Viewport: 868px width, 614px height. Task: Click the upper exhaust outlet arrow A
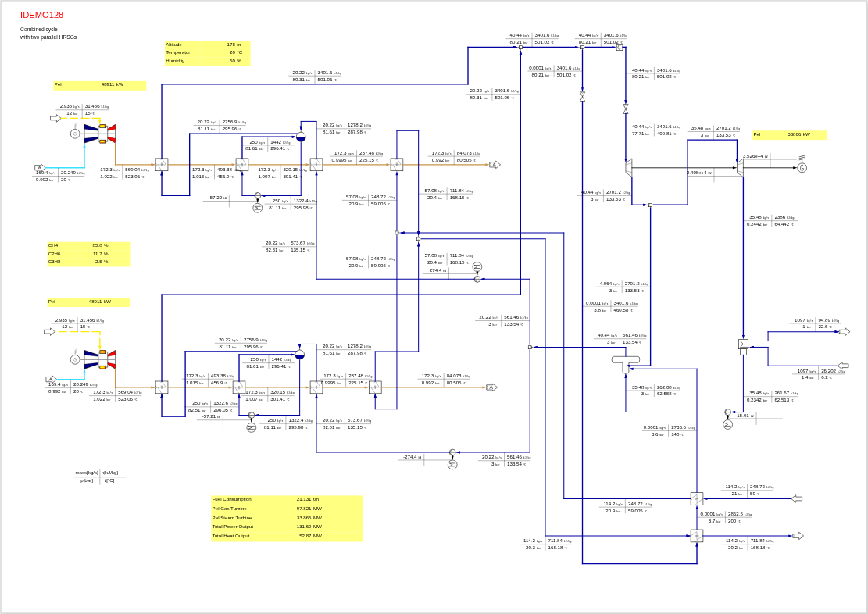pos(494,165)
